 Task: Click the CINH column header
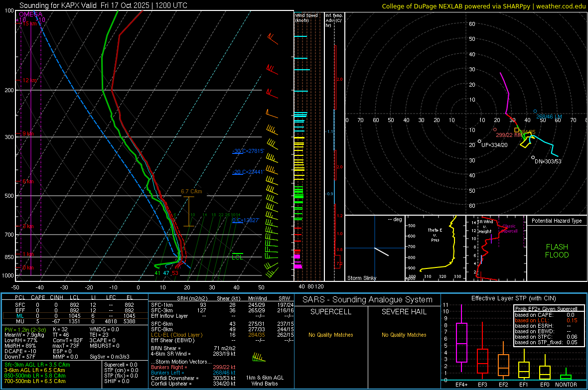pos(56,297)
